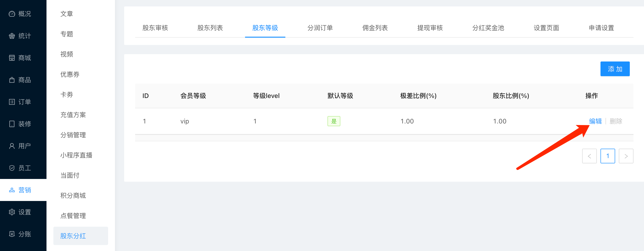Edit the vip level row
644x251 pixels.
click(x=595, y=121)
